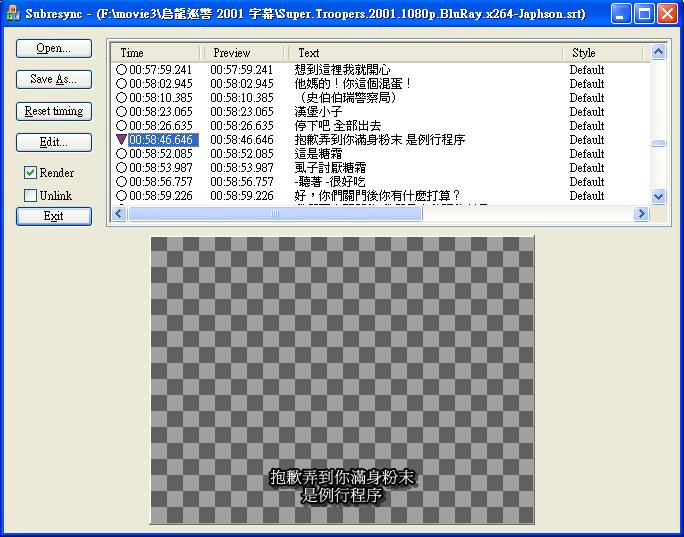Click the vertical scrollbar thumb
This screenshot has height=537, width=684.
tap(658, 143)
